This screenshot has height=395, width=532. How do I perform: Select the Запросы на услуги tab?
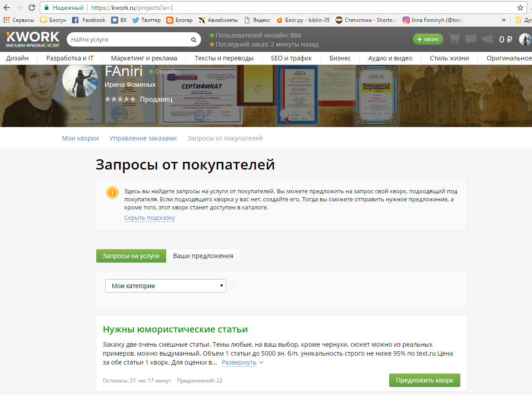click(131, 256)
